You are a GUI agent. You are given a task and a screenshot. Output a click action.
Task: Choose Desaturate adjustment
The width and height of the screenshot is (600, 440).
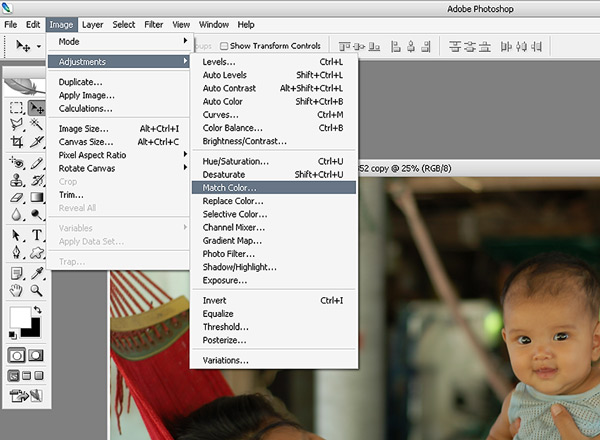(x=274, y=174)
